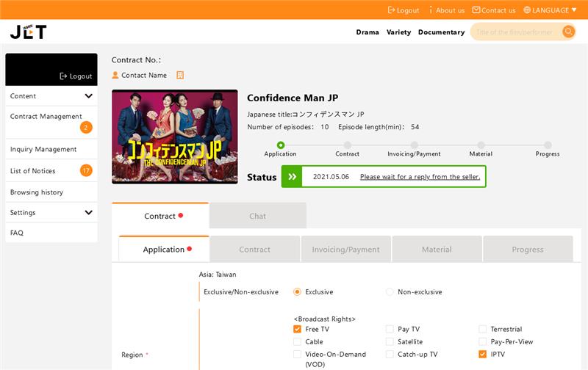This screenshot has height=370, width=588.
Task: Expand the Content sidebar section
Action: (x=88, y=96)
